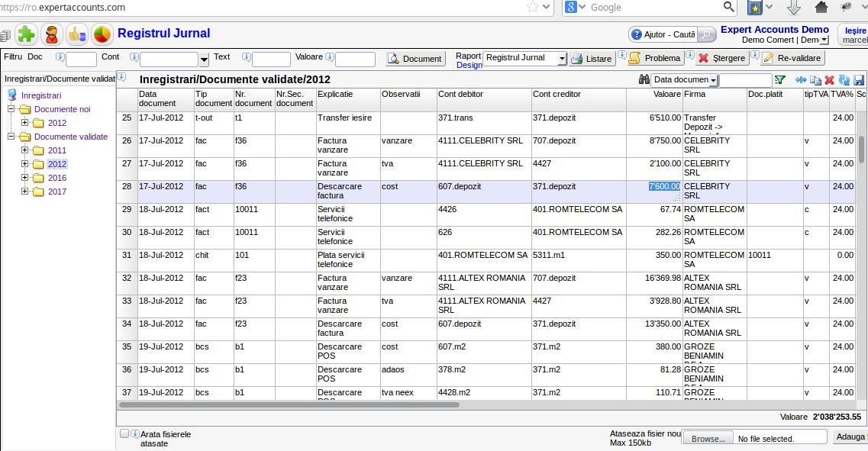Screen dimensions: 868x451
Task: Select the 2017 folder label
Action: point(57,192)
